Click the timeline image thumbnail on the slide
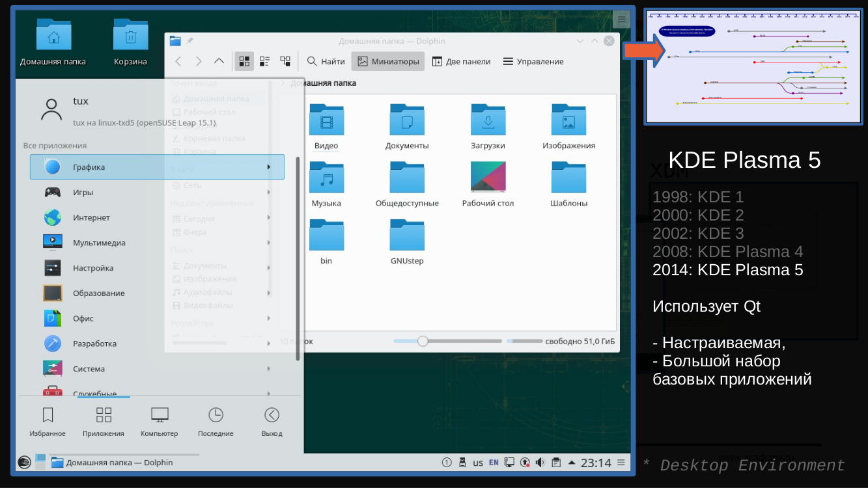This screenshot has height=488, width=868. coord(753,66)
